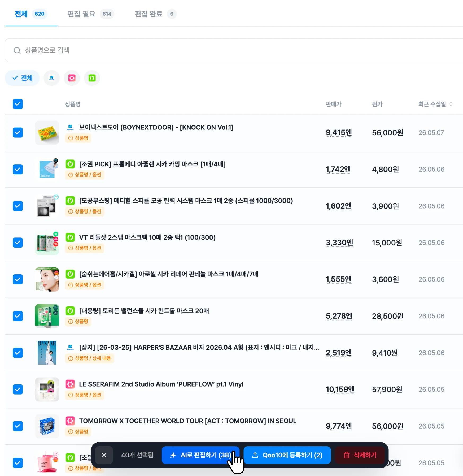
Task: Uncheck the 프롬메디 아줄렌 시카 마스크 row
Action: tap(18, 169)
